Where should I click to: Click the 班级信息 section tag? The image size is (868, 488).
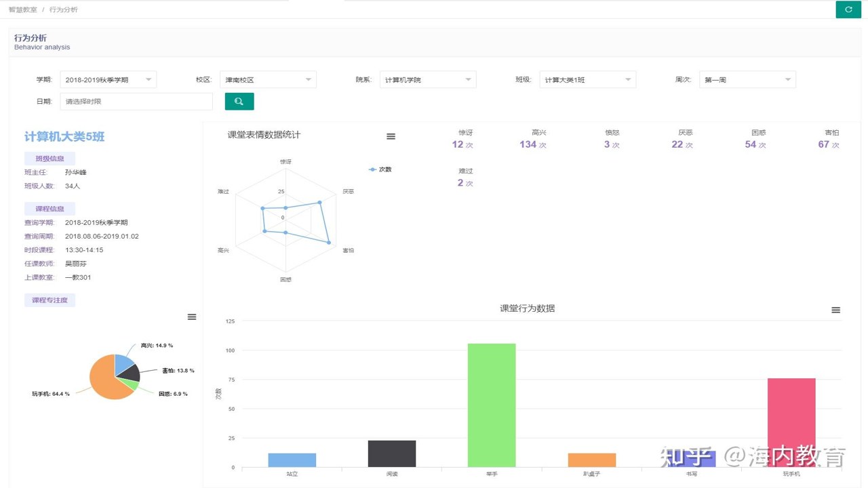point(50,159)
